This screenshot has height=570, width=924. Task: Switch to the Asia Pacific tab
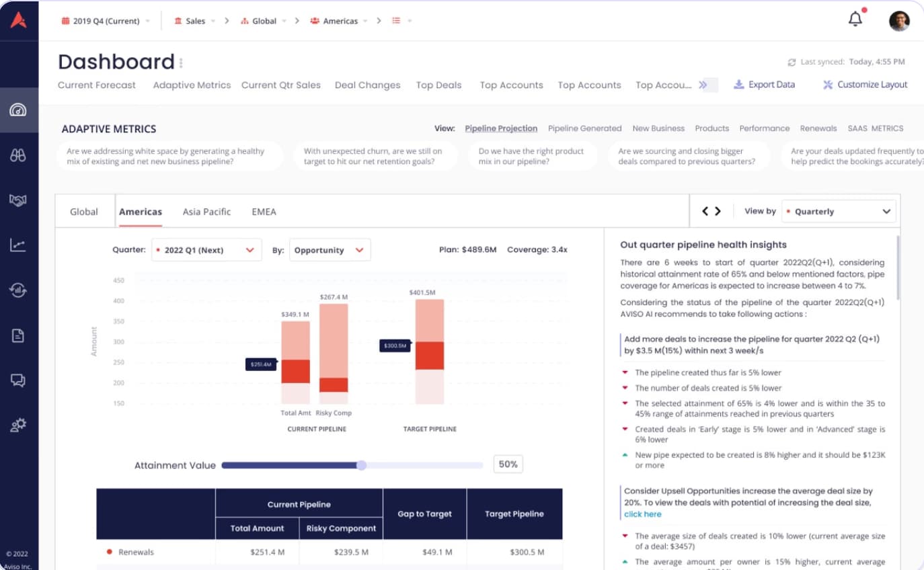pyautogui.click(x=206, y=212)
